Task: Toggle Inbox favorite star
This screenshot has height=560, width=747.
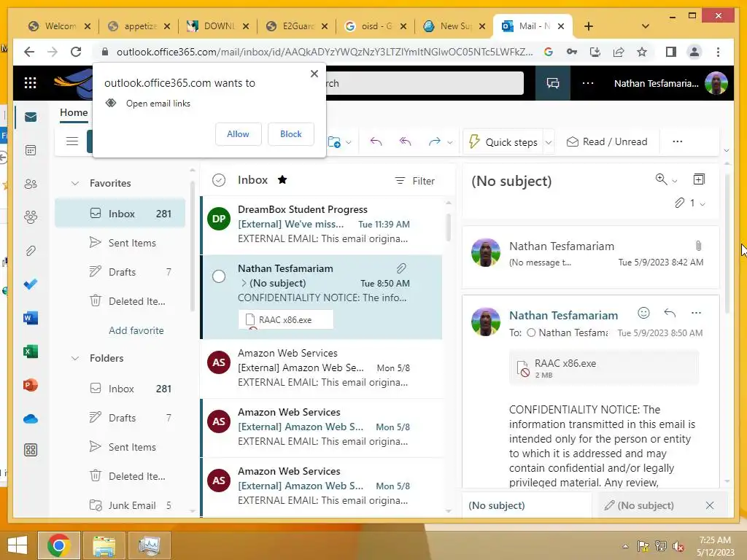Action: coord(282,179)
